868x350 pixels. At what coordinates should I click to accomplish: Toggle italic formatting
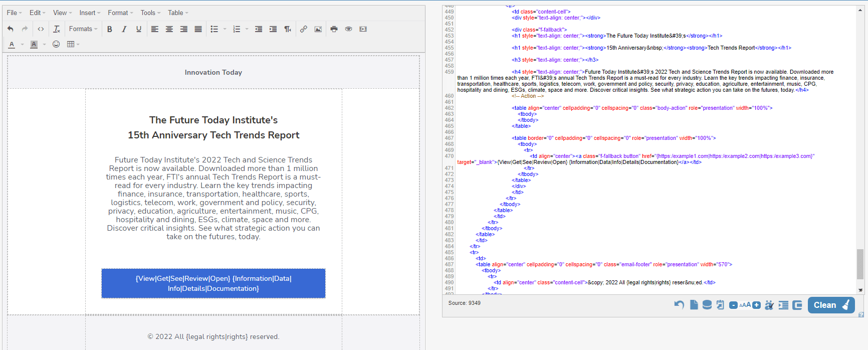pyautogui.click(x=124, y=29)
